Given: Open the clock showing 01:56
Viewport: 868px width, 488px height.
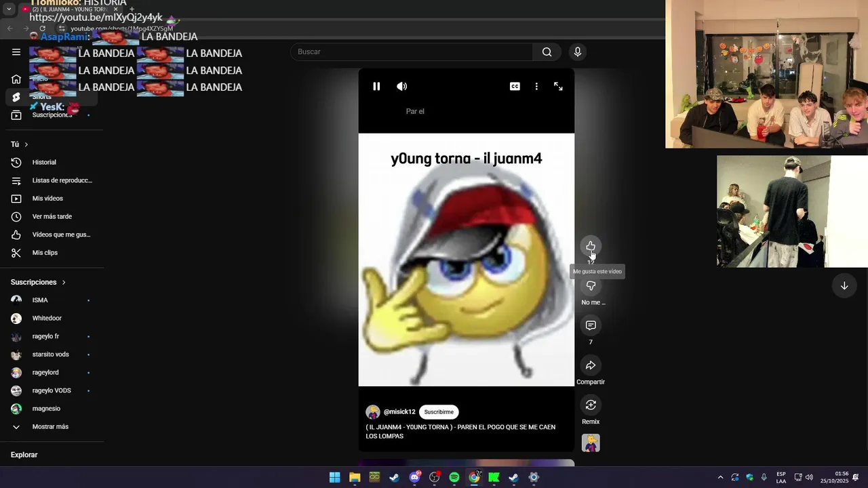Looking at the screenshot, I should (835, 477).
